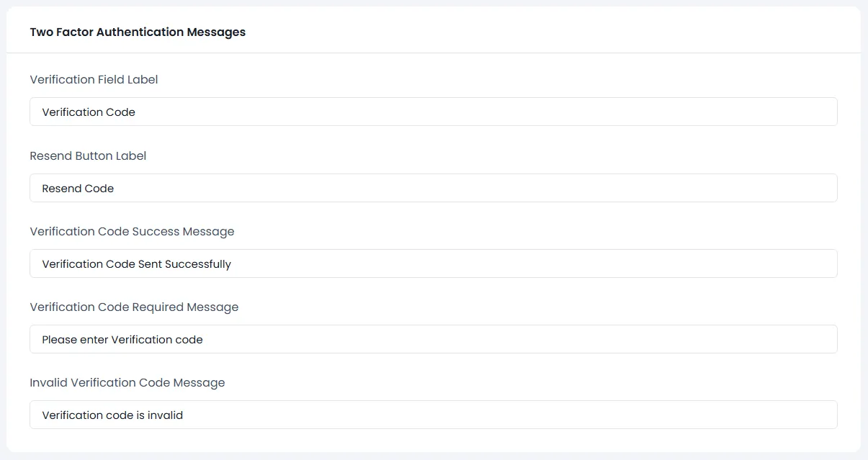The image size is (868, 460).
Task: Click the Verification Code Required Message input
Action: coord(433,339)
